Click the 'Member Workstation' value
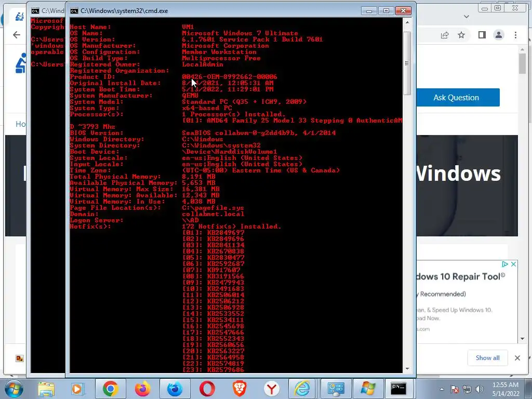 coord(219,52)
